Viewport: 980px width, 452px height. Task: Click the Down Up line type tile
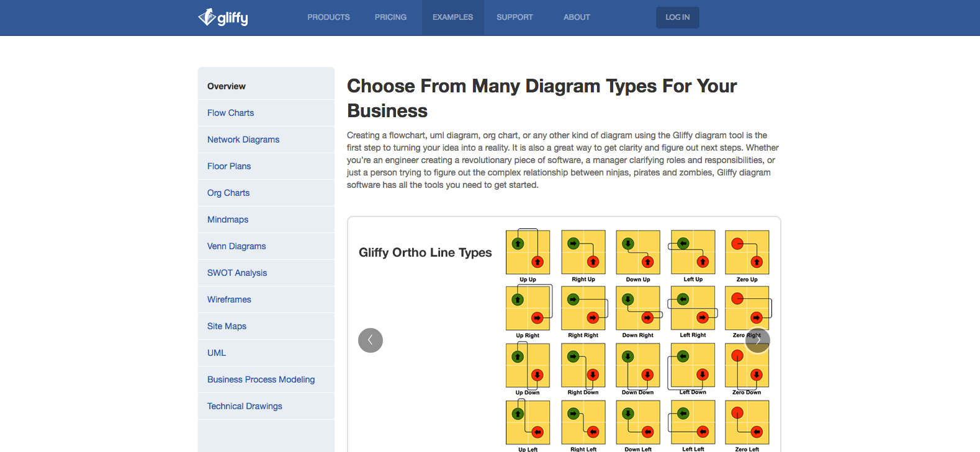pyautogui.click(x=638, y=253)
